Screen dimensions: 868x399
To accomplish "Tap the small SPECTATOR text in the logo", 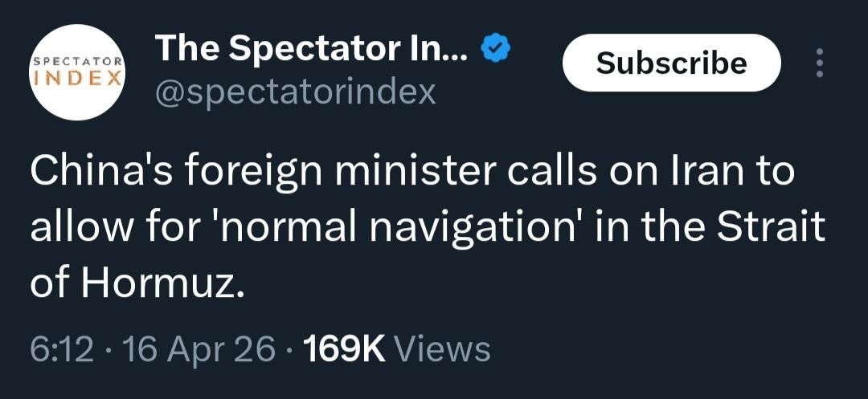I will point(78,61).
